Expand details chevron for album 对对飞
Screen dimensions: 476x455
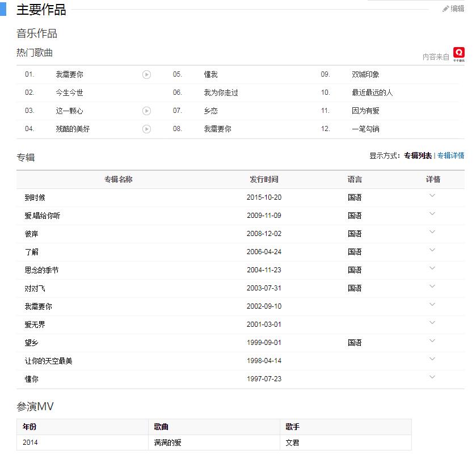[432, 288]
